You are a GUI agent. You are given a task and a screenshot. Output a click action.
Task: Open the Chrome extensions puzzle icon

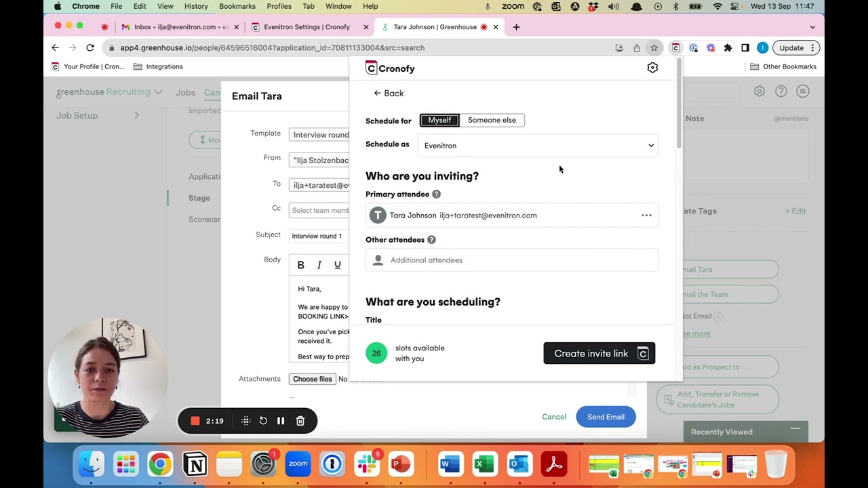[x=728, y=47]
